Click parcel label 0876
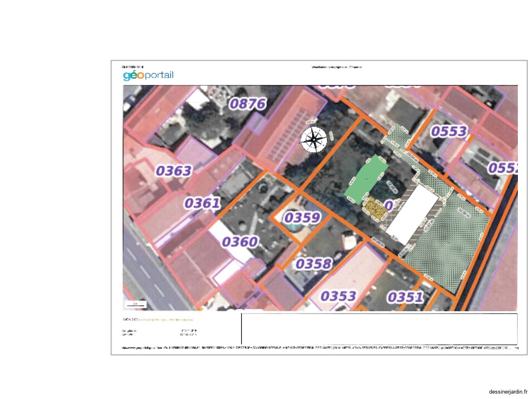 tap(248, 103)
